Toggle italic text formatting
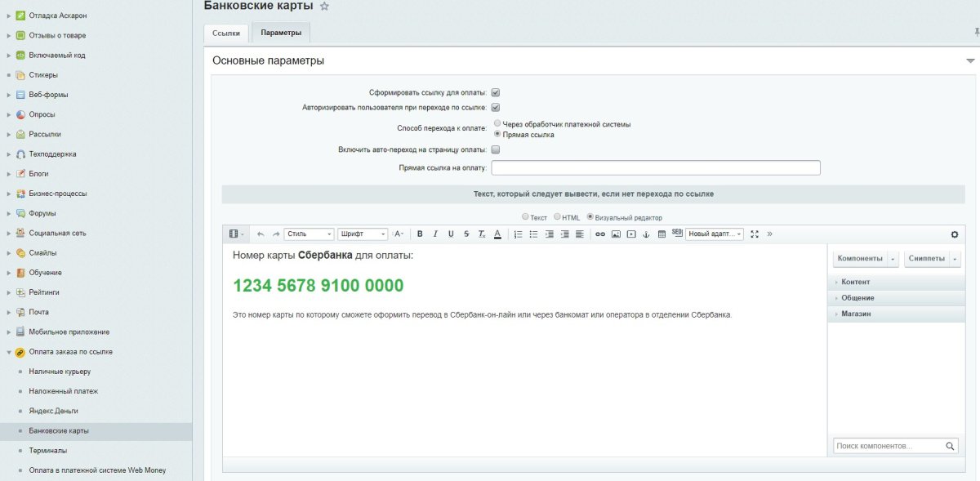 (434, 234)
